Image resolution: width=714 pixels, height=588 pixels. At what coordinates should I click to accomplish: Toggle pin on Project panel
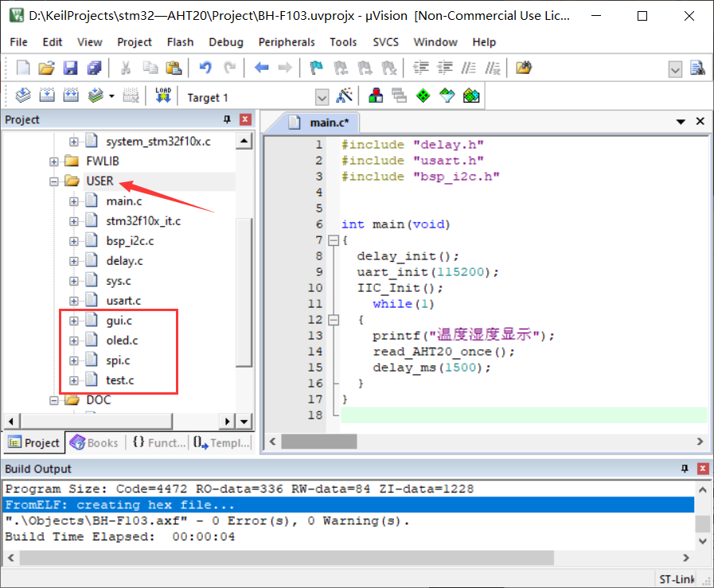[x=227, y=119]
